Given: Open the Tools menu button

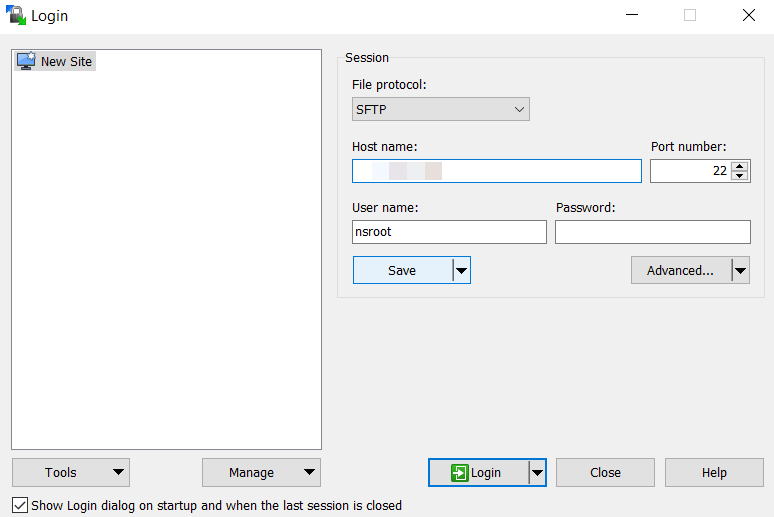Looking at the screenshot, I should tap(71, 473).
